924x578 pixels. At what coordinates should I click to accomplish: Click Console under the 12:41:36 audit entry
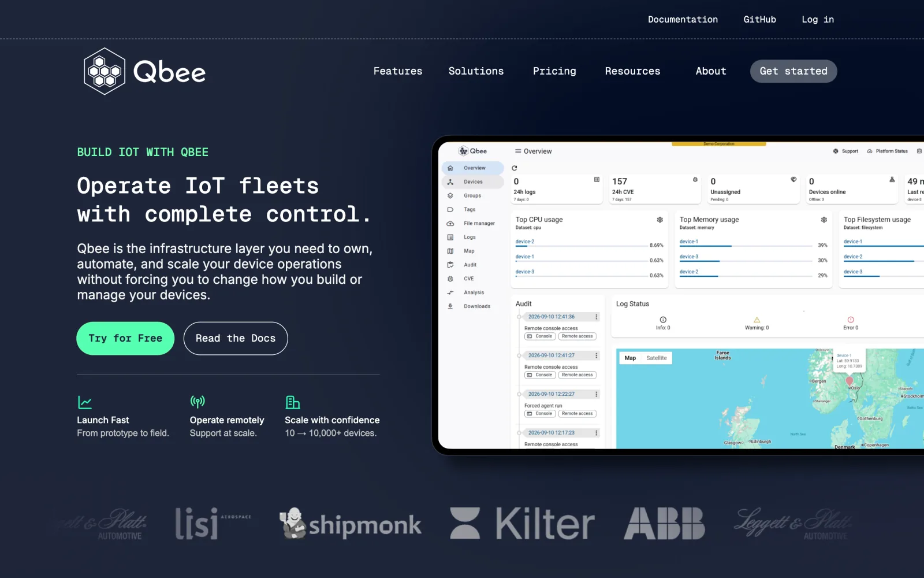click(540, 336)
